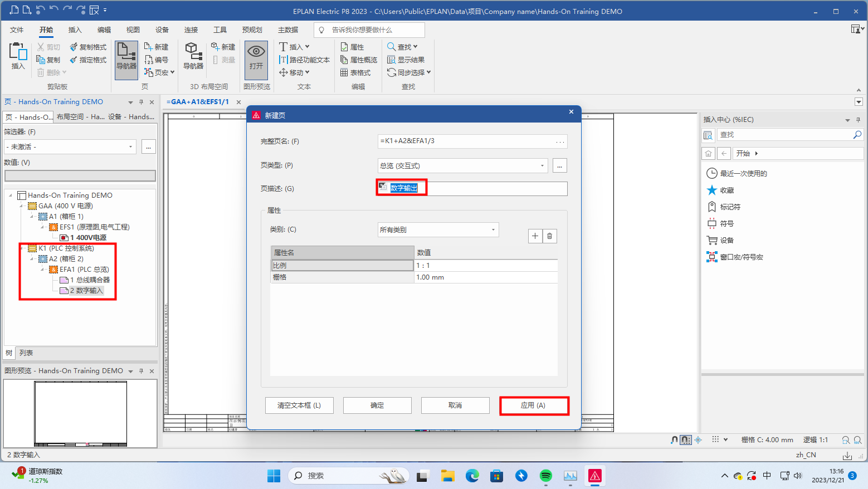Click the 清空文本框 (L) button
The height and width of the screenshot is (489, 868).
299,405
